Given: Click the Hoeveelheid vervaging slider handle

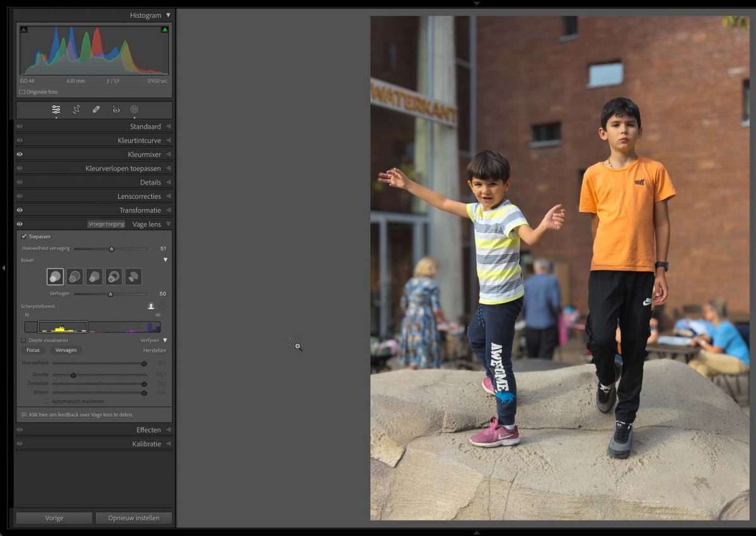Looking at the screenshot, I should [112, 249].
